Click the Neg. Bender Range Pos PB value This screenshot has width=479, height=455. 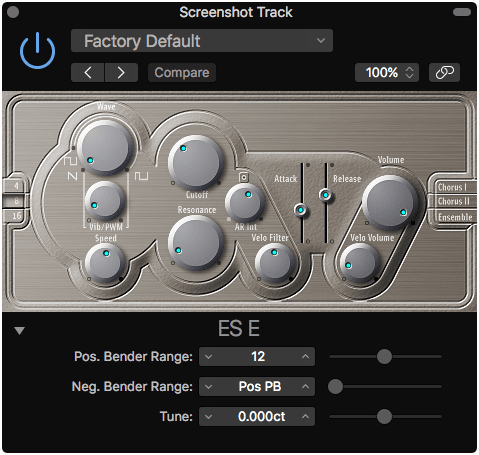coord(260,387)
